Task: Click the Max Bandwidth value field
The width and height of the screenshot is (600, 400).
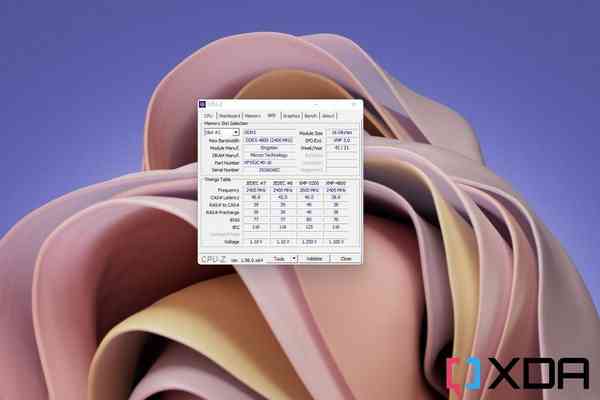Action: coord(269,140)
